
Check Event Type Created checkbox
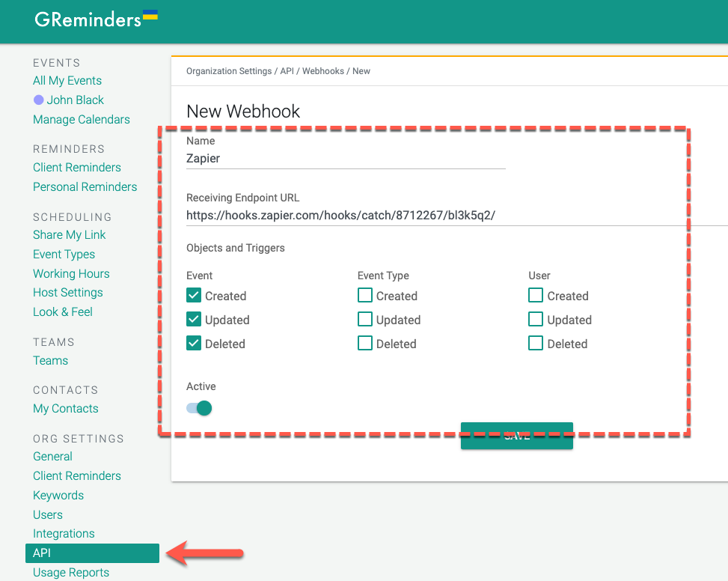click(365, 296)
